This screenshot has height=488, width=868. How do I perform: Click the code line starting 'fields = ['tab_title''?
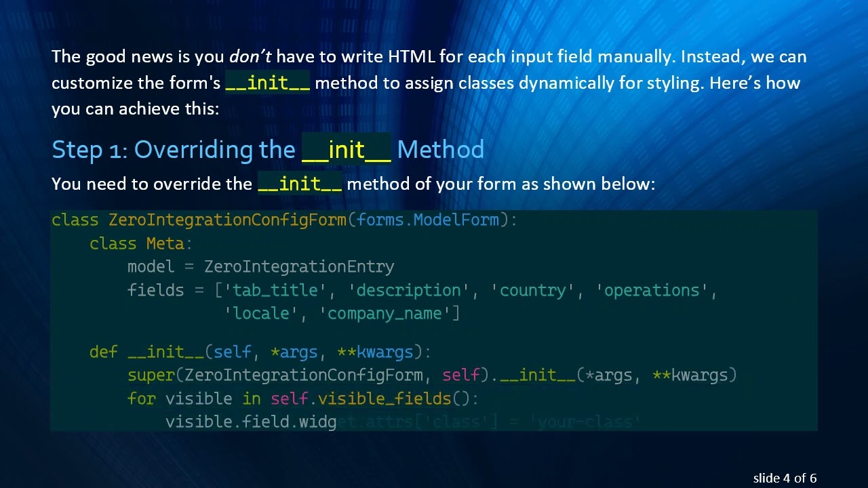422,290
